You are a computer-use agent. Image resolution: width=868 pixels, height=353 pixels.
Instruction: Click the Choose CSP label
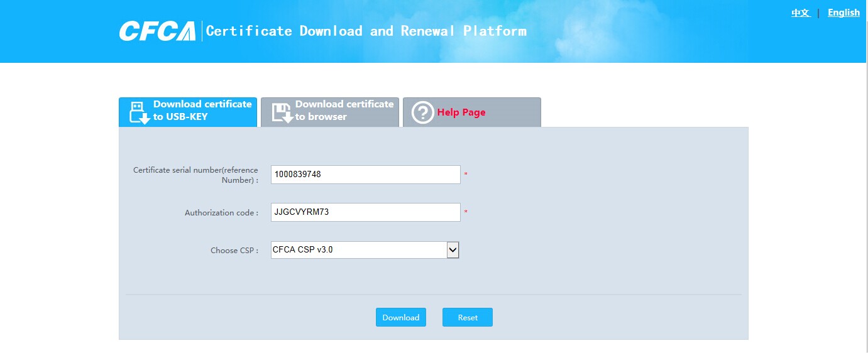coord(234,251)
